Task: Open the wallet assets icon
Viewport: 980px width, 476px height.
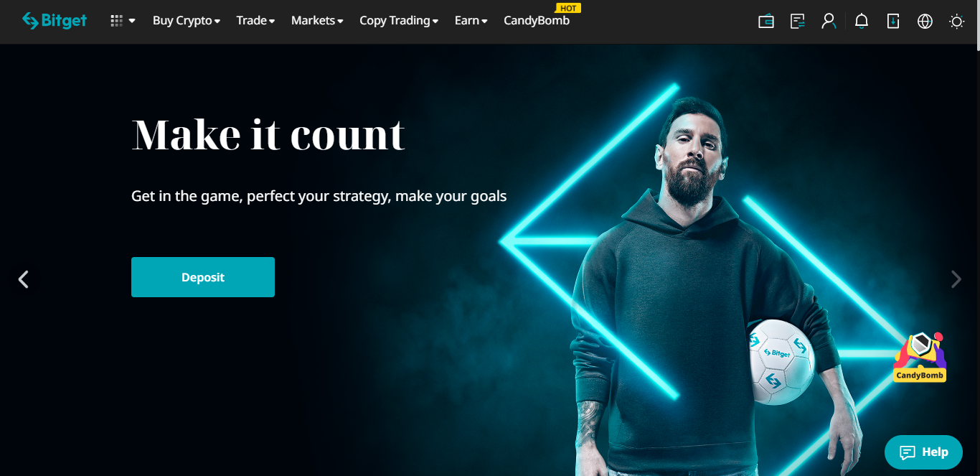Action: (x=766, y=22)
